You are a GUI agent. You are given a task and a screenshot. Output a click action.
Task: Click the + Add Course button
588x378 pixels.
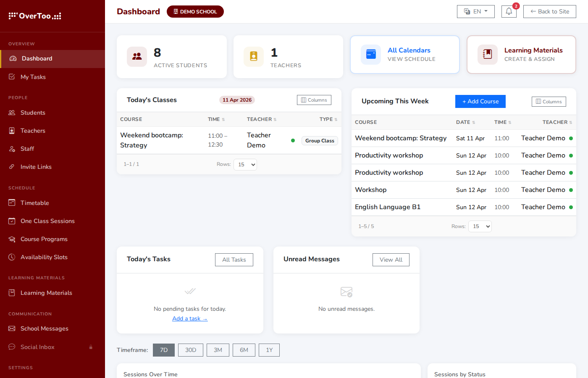(480, 101)
